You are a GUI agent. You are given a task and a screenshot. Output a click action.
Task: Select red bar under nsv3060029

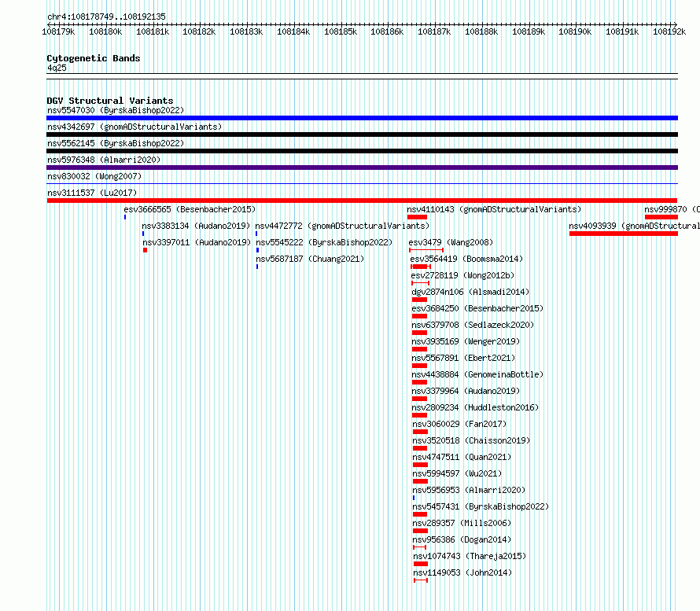[x=420, y=432]
